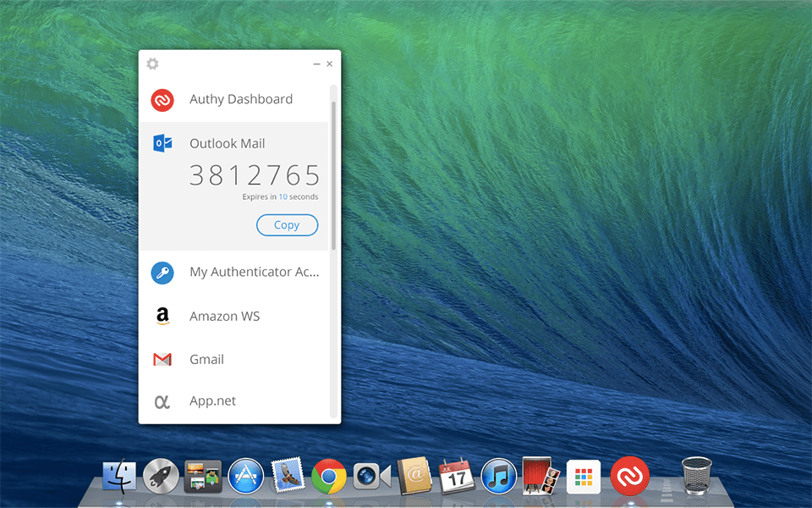The width and height of the screenshot is (812, 508).
Task: Open Authy settings via gear icon
Action: 152,63
